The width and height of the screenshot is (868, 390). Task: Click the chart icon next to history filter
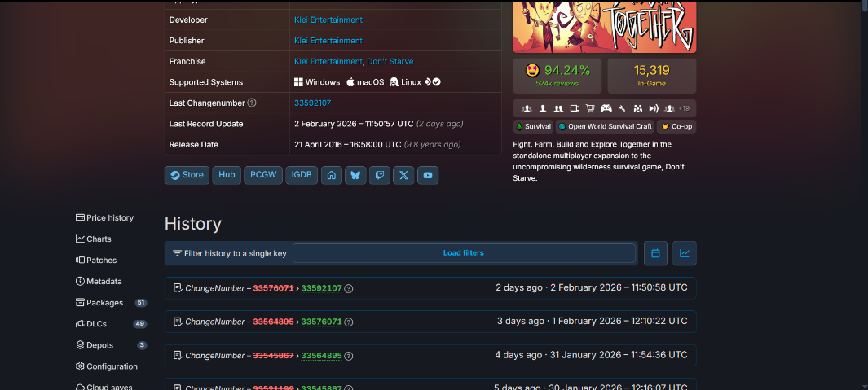point(685,253)
